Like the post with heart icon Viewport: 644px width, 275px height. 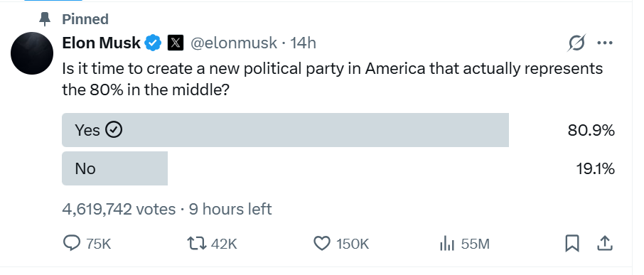pyautogui.click(x=322, y=244)
